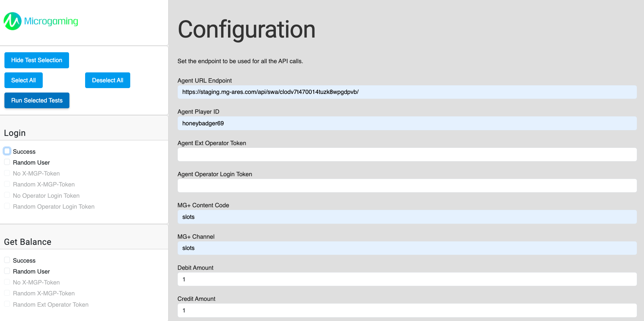The image size is (644, 321).
Task: Toggle Random User in Get Balance section
Action: pos(7,270)
